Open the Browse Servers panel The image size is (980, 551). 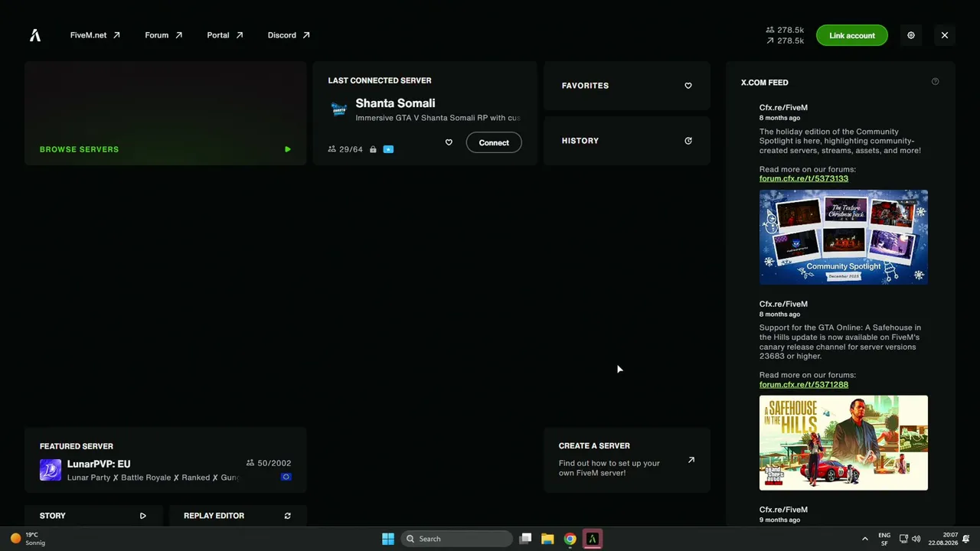coord(165,113)
